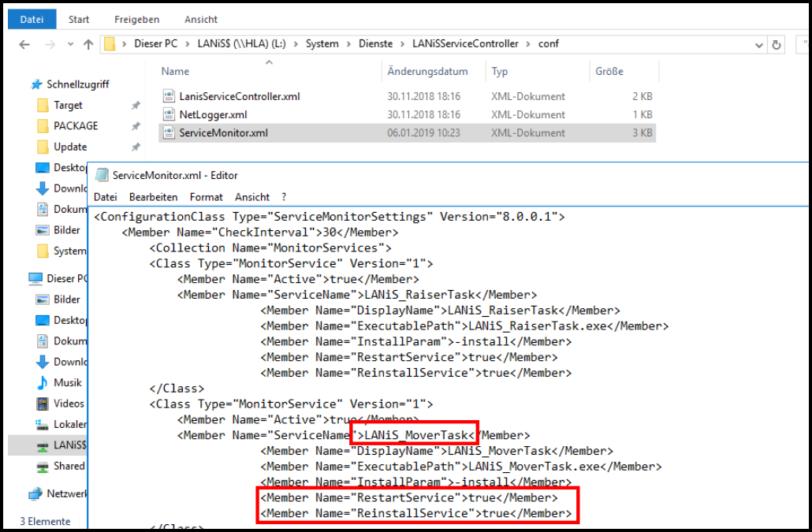The image size is (812, 532).
Task: Select ServiceMonitor.xml file icon
Action: pyautogui.click(x=169, y=132)
